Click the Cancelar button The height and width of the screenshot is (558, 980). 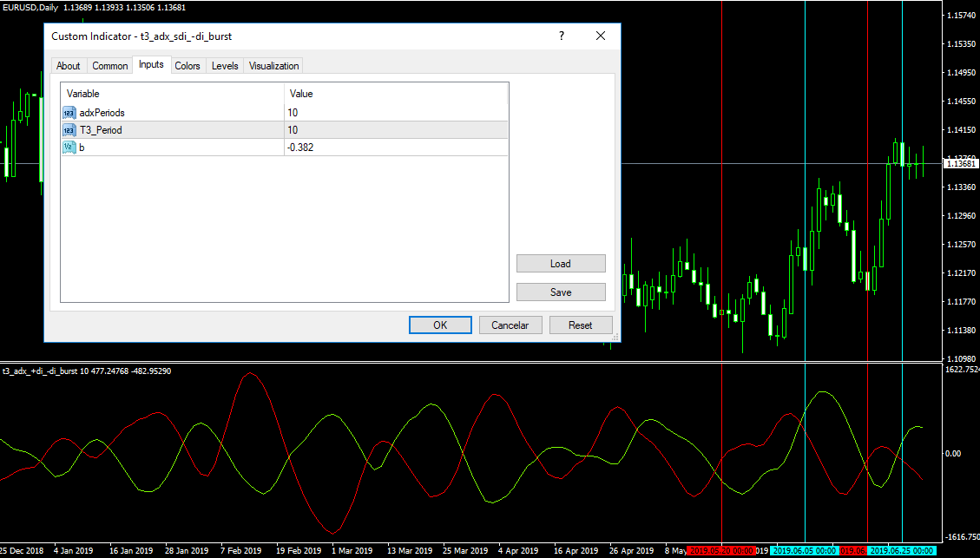point(510,325)
